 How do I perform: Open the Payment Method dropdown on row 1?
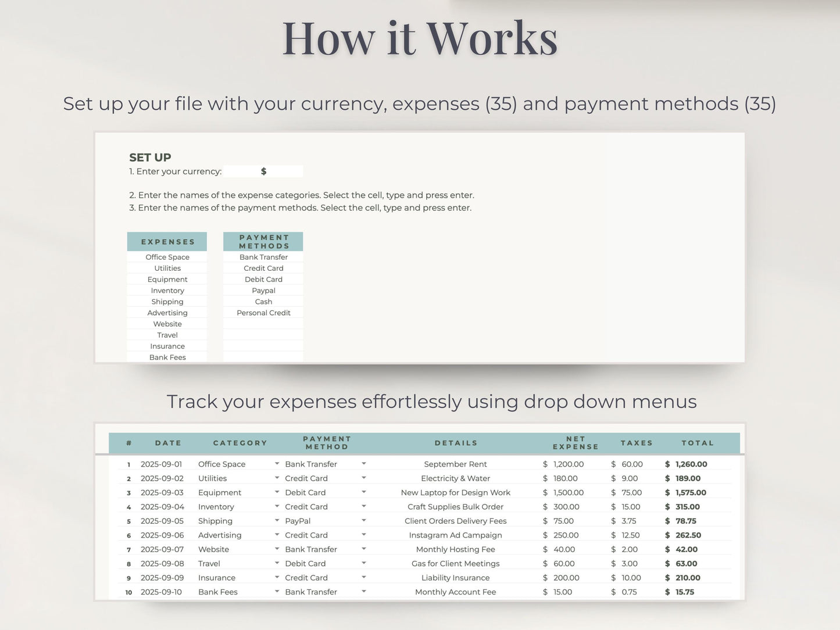click(x=364, y=464)
